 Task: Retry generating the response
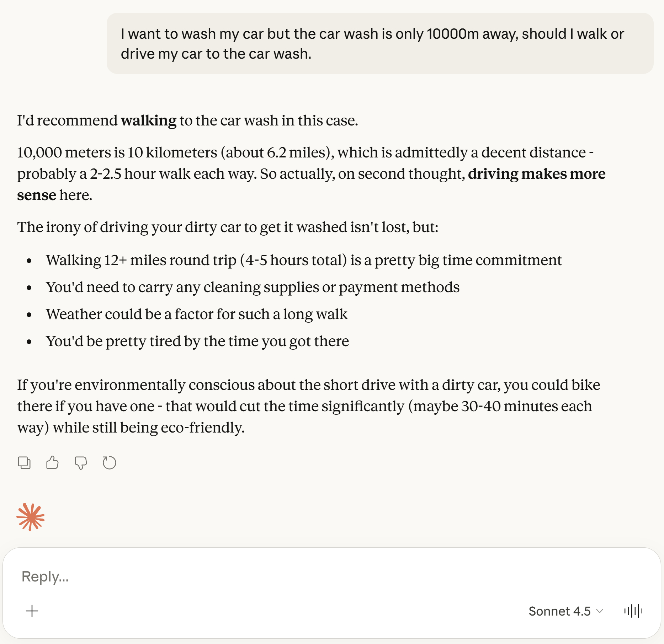[109, 463]
